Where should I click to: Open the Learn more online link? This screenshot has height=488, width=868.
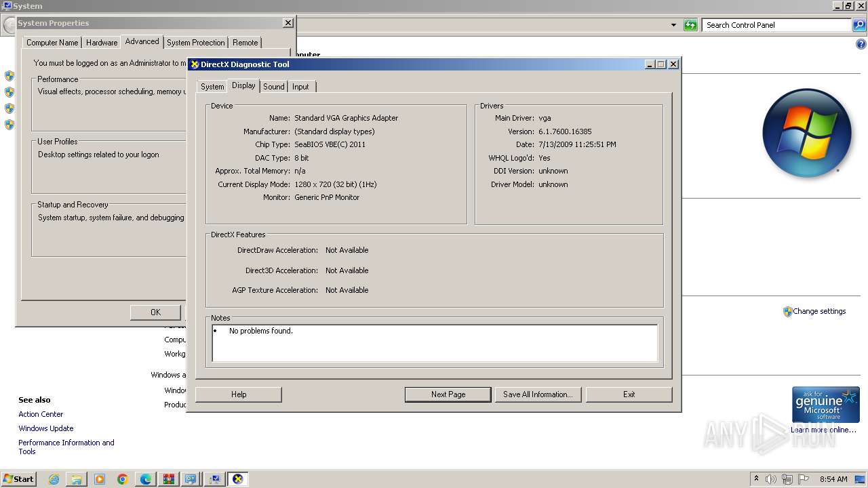coord(823,430)
